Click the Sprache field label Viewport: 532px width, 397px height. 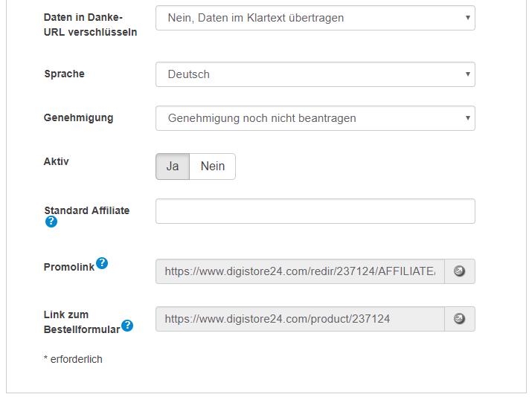point(64,74)
